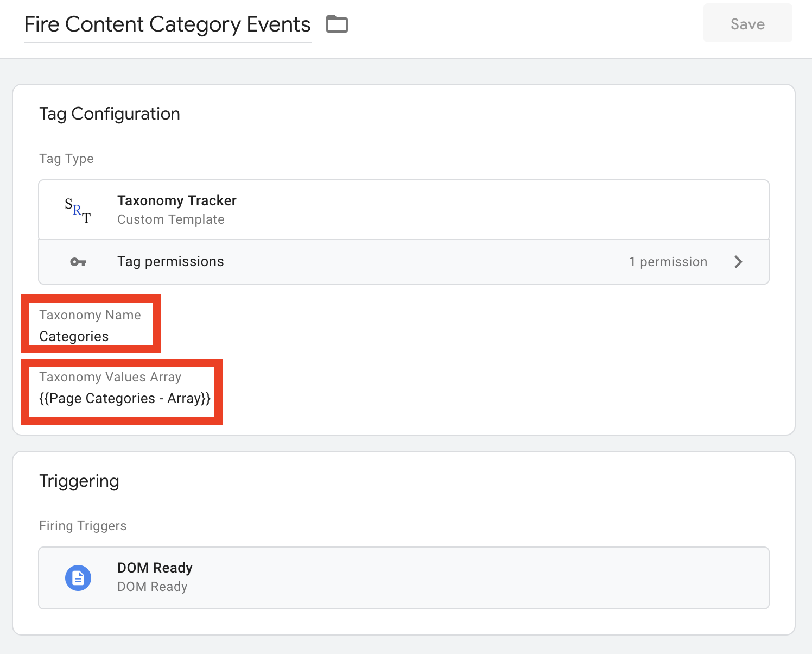The height and width of the screenshot is (654, 812).
Task: Edit the tag name Fire Content Category Events
Action: click(167, 25)
